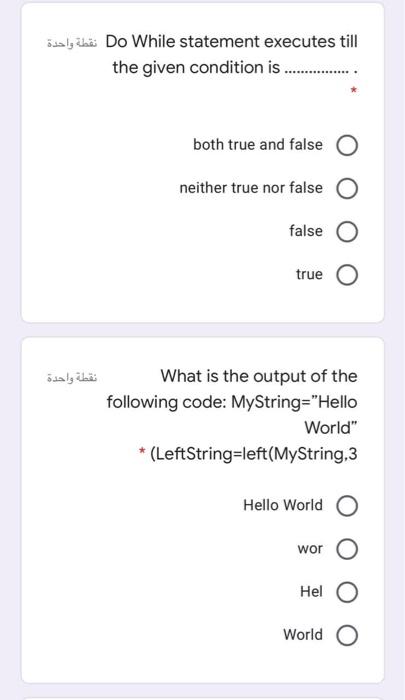Viewport: 405px width, 700px height.
Task: Select the 'Hello World' radio button
Action: 347,506
